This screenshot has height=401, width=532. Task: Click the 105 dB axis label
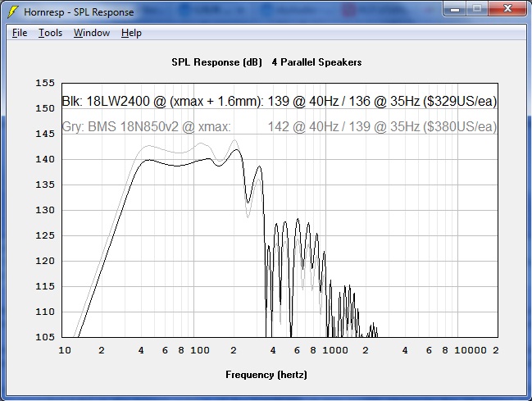click(45, 337)
